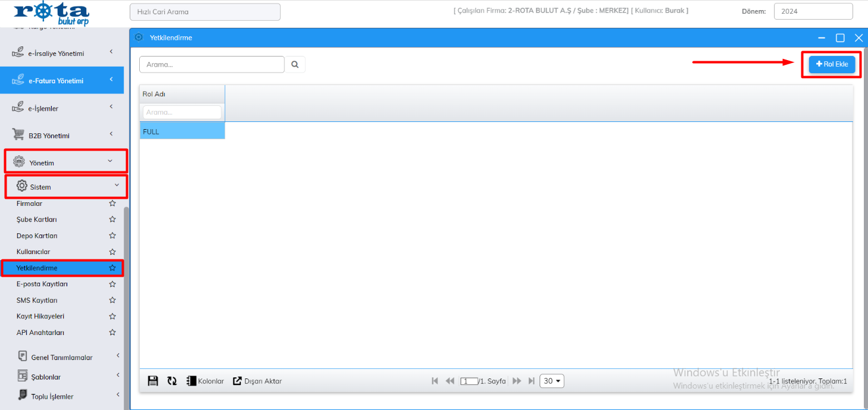Image resolution: width=868 pixels, height=410 pixels.
Task: Click the Hızlı Cari Arama field
Action: 205,12
